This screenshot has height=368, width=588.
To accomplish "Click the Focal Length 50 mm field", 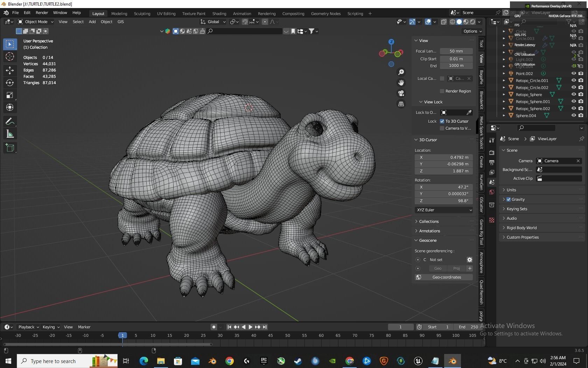I will pos(456,51).
